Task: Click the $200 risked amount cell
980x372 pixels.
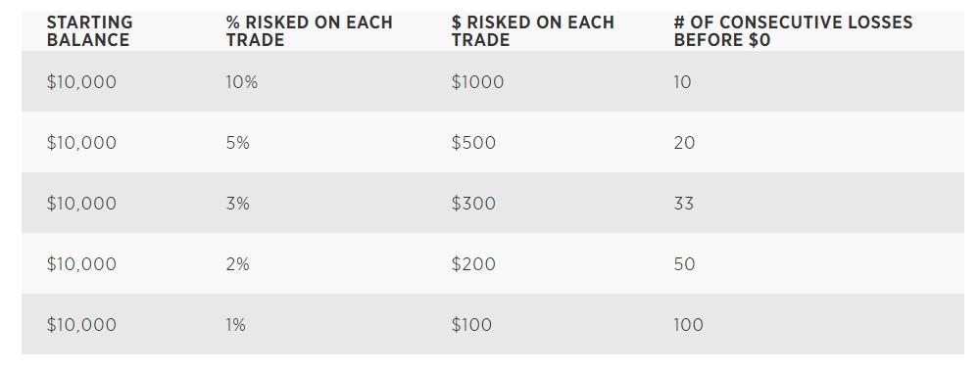Action: point(473,264)
